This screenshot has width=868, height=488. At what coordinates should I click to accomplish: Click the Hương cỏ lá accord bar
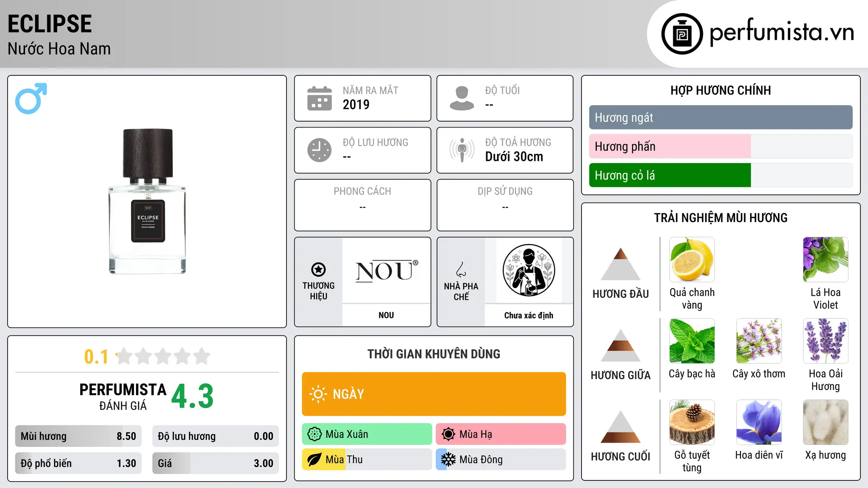coord(721,175)
